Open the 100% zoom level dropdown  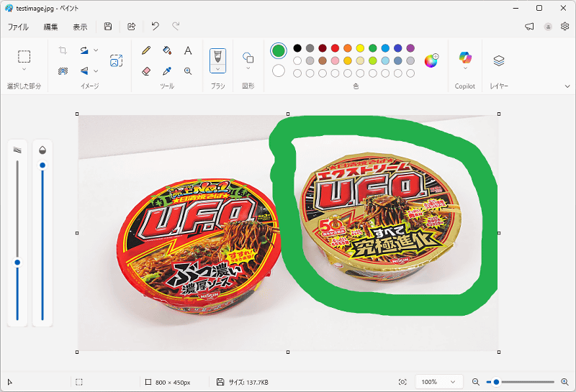pos(439,382)
